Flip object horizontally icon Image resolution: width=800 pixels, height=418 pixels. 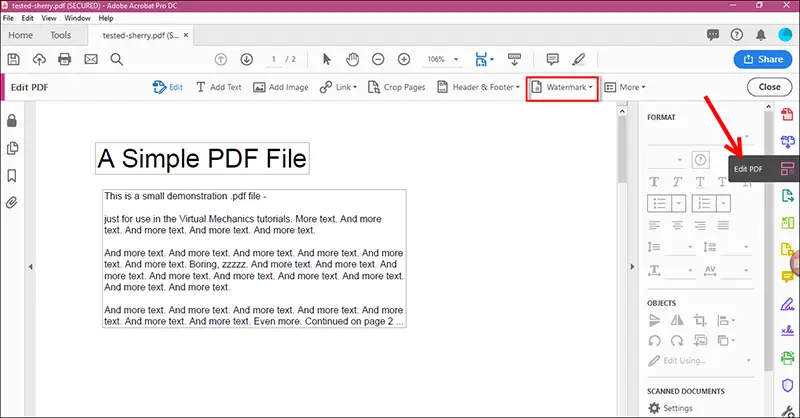click(677, 321)
